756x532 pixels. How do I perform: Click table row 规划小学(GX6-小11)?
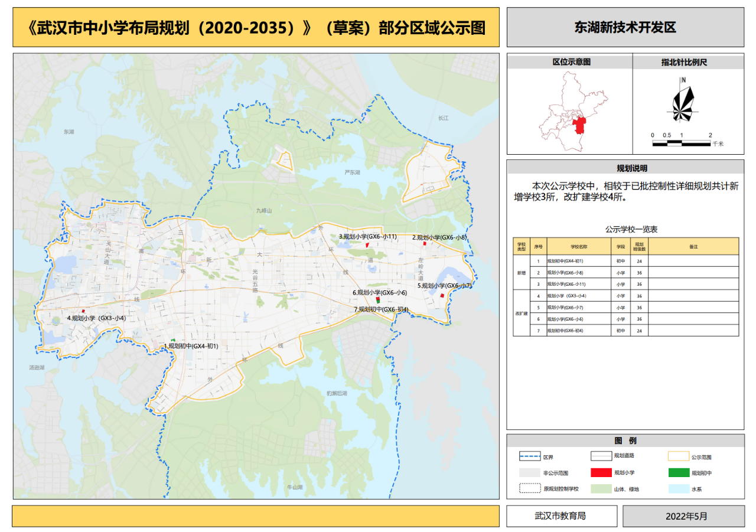pos(634,284)
